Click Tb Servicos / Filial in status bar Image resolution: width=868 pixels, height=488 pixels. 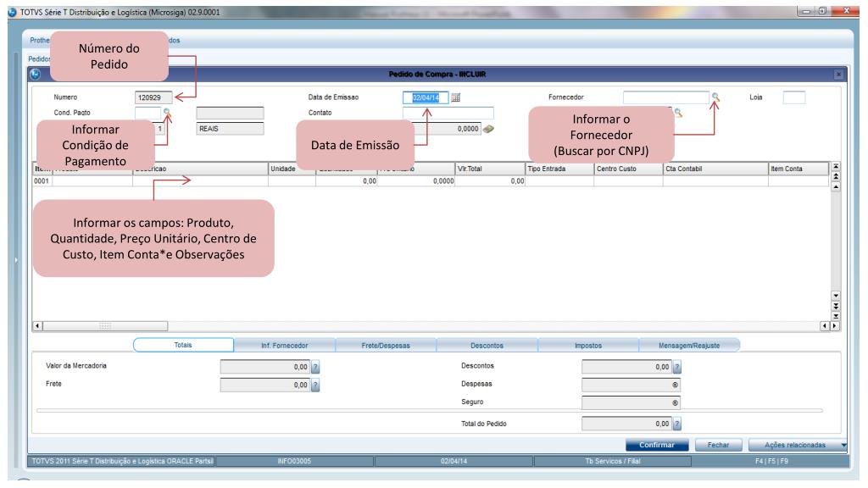[613, 462]
